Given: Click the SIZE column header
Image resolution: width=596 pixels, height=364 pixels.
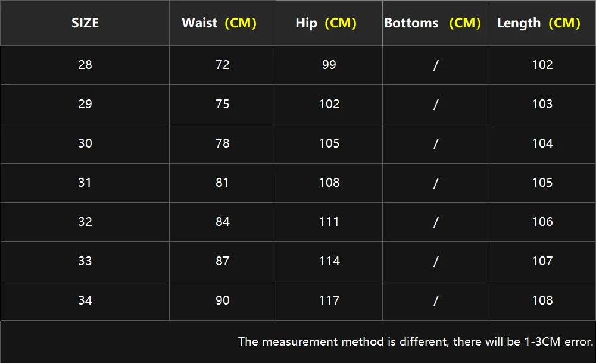Looking at the screenshot, I should [85, 23].
